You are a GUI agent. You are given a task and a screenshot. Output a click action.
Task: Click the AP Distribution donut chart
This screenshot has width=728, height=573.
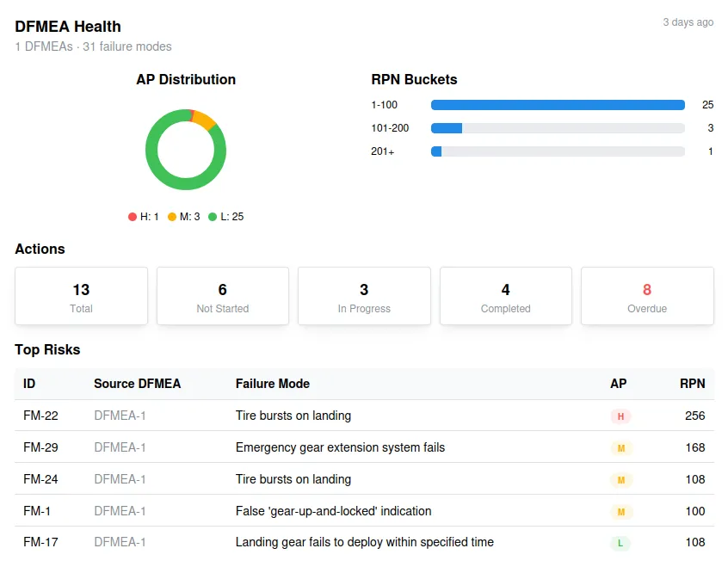coord(186,150)
